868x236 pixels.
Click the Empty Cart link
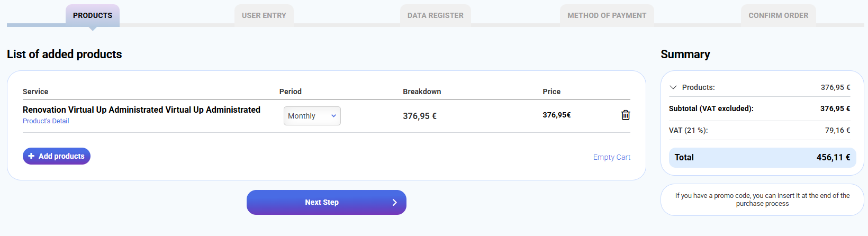pos(611,157)
